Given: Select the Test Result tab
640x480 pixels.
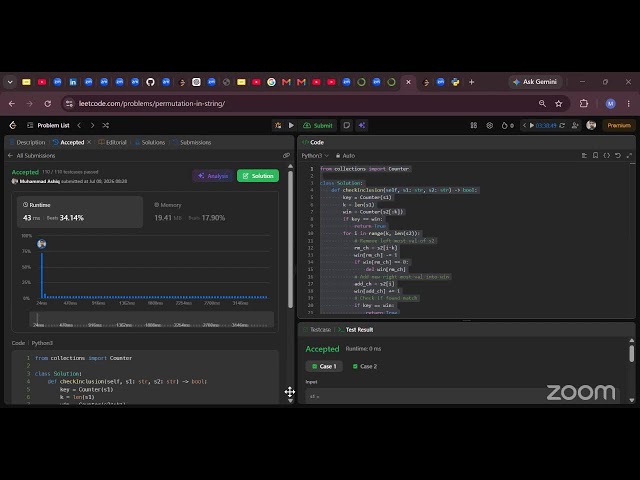Looking at the screenshot, I should pos(355,330).
